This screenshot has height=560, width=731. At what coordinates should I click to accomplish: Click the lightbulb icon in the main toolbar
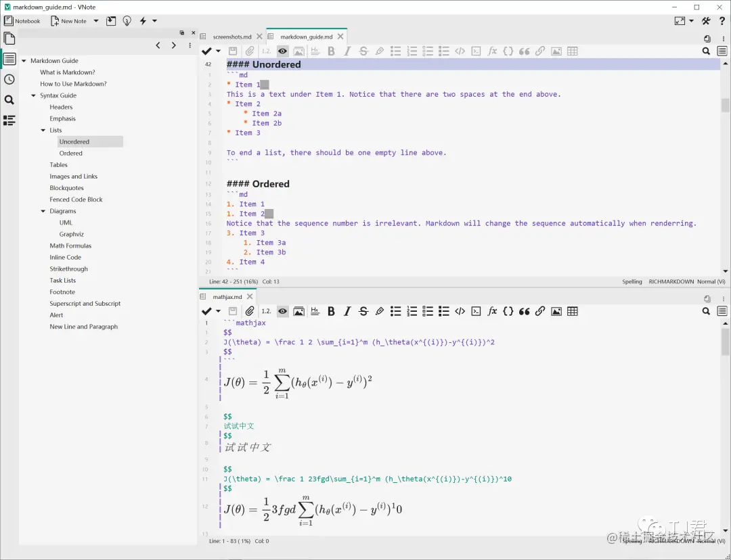tap(127, 21)
